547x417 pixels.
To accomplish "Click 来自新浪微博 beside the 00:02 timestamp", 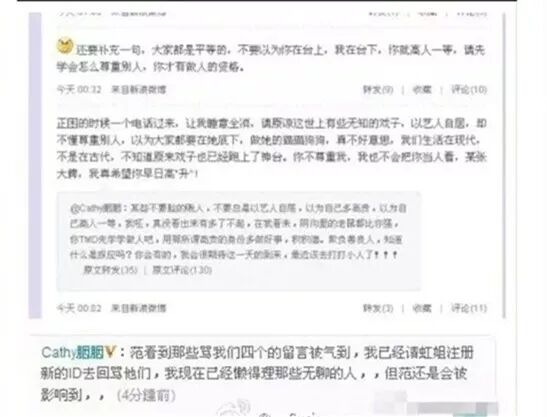I will click(138, 308).
